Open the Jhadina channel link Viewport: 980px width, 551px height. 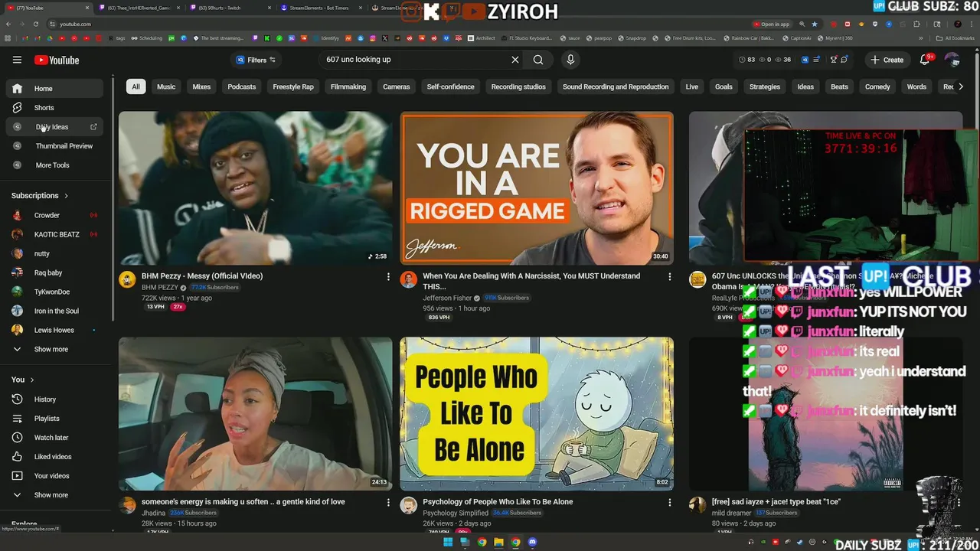click(153, 513)
